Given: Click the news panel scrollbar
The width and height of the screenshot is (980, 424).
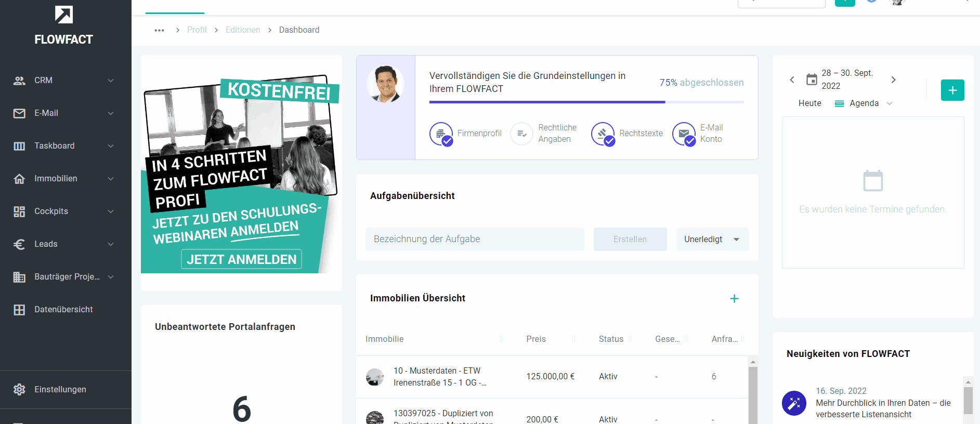Looking at the screenshot, I should pos(968,400).
